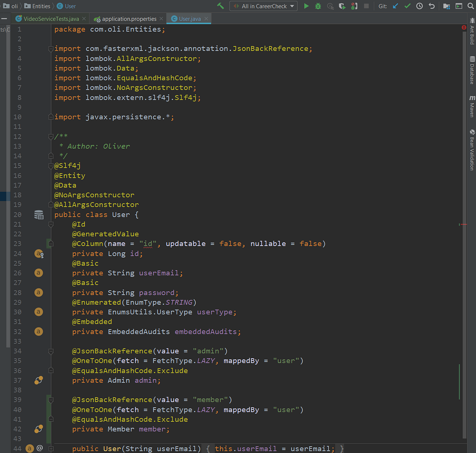
Task: Click the Run Anything terminal-window icon
Action: [x=459, y=6]
